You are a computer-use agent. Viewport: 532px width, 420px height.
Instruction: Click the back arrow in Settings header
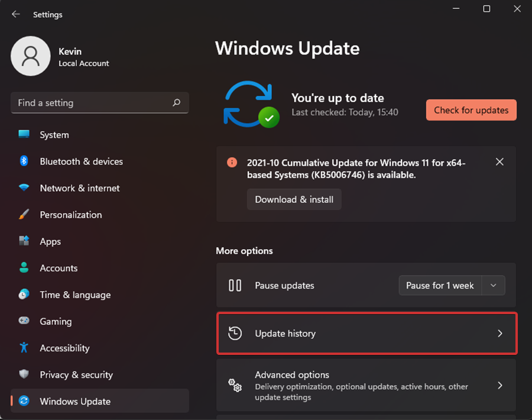coord(16,14)
